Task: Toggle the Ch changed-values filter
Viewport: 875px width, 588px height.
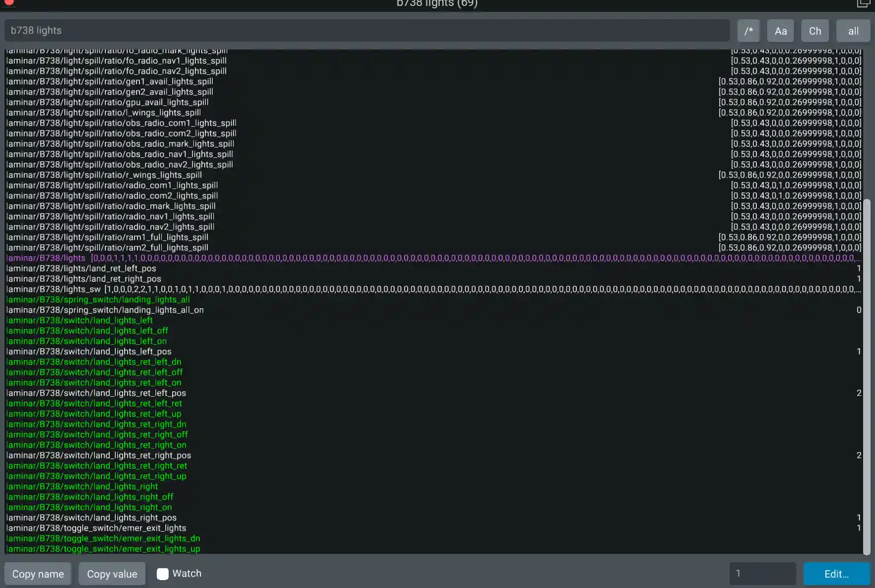Action: (815, 31)
